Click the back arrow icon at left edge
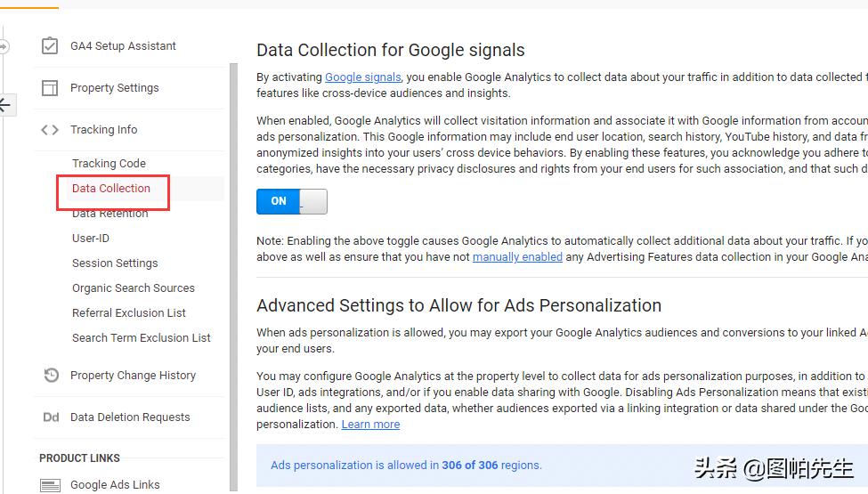868x494 pixels. 5,106
